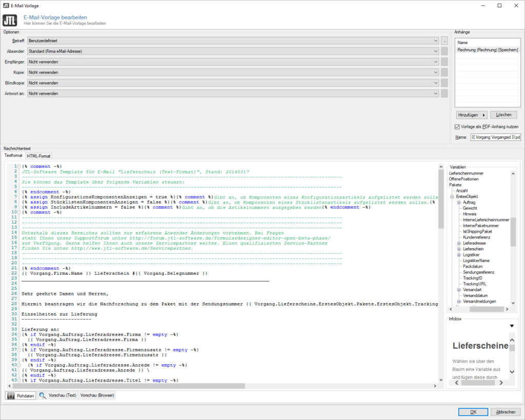525x420 pixels.
Task: Fold the if-block at line 34
Action: click(x=18, y=334)
